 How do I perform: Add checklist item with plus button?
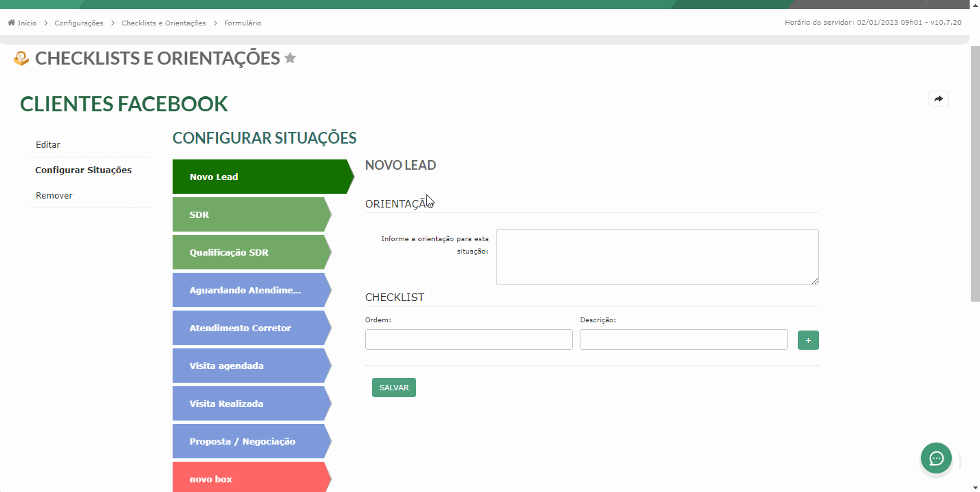[x=808, y=340]
